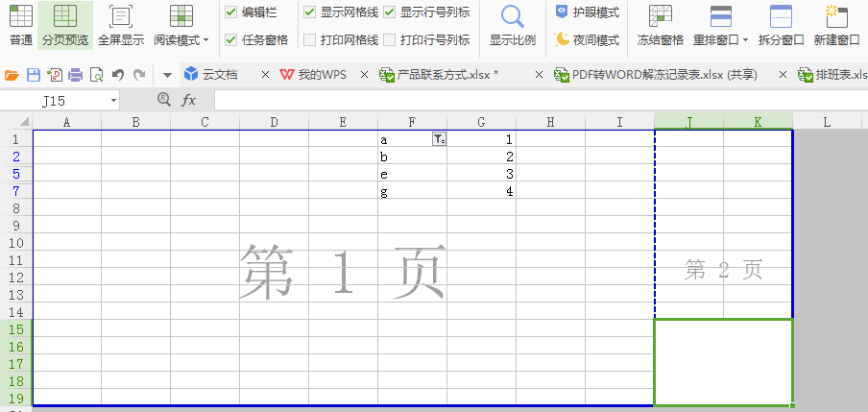Click freeze panes (冻结窗格)
Screen dimensions: 868x412
pos(661,26)
